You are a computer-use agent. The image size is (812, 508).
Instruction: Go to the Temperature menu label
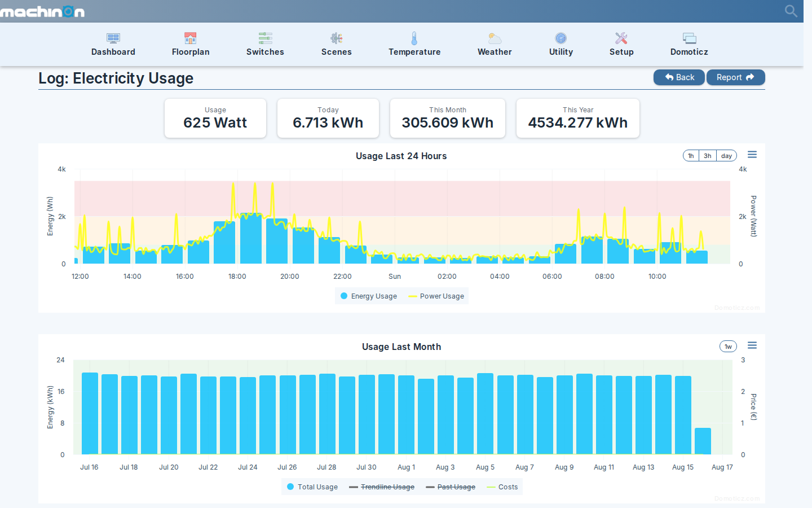(x=414, y=52)
